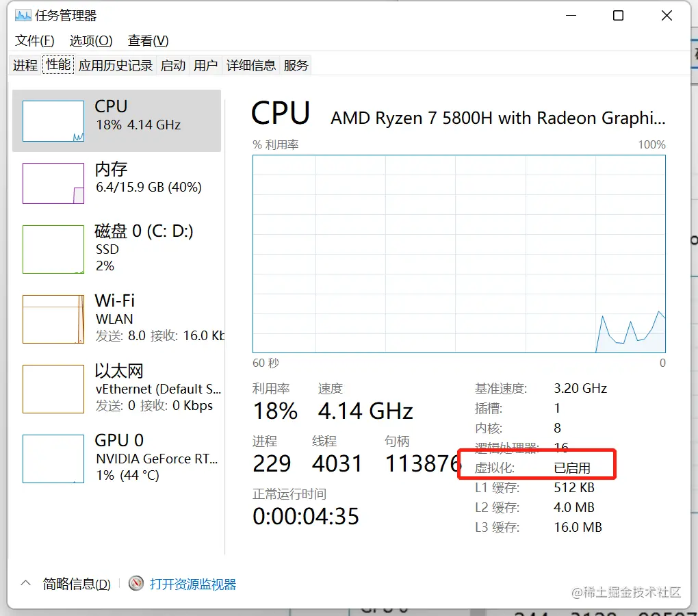Select the GPU 0 graph thumbnail
698x616 pixels.
click(x=53, y=459)
